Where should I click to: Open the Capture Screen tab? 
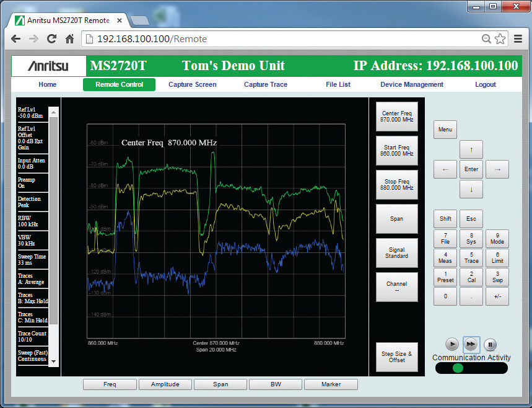[x=192, y=84]
